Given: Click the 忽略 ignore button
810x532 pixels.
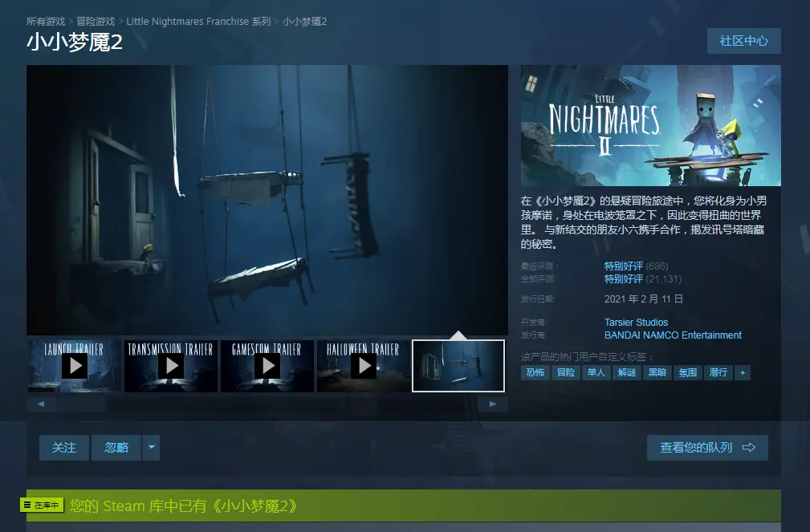Looking at the screenshot, I should point(116,447).
